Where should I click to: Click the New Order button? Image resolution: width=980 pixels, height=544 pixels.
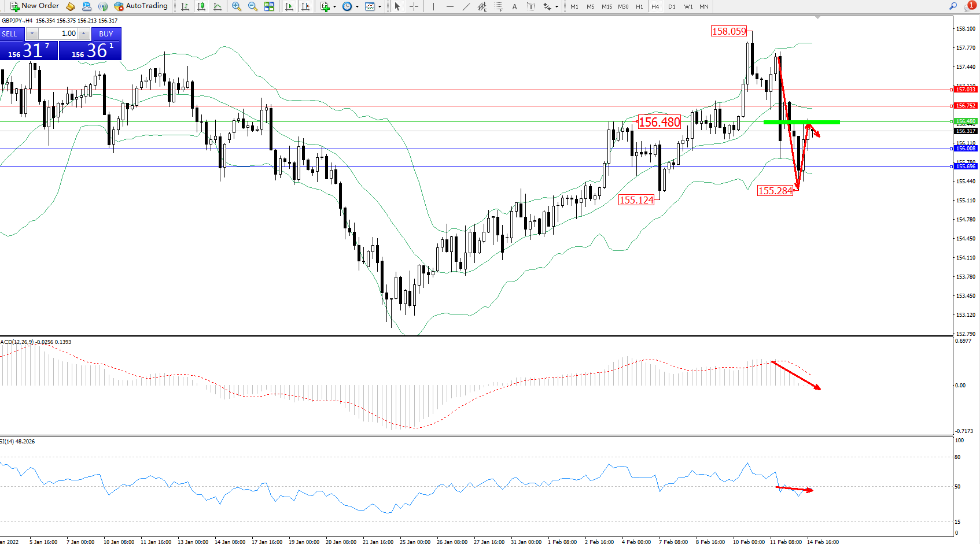coord(35,6)
